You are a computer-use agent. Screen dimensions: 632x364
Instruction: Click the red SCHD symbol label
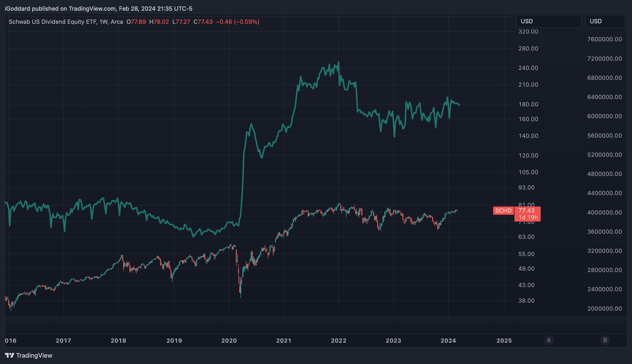(x=504, y=210)
